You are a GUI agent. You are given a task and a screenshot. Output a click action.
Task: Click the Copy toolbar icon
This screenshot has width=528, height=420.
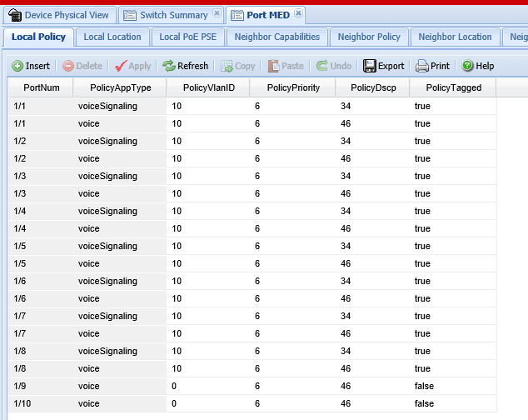pos(227,66)
